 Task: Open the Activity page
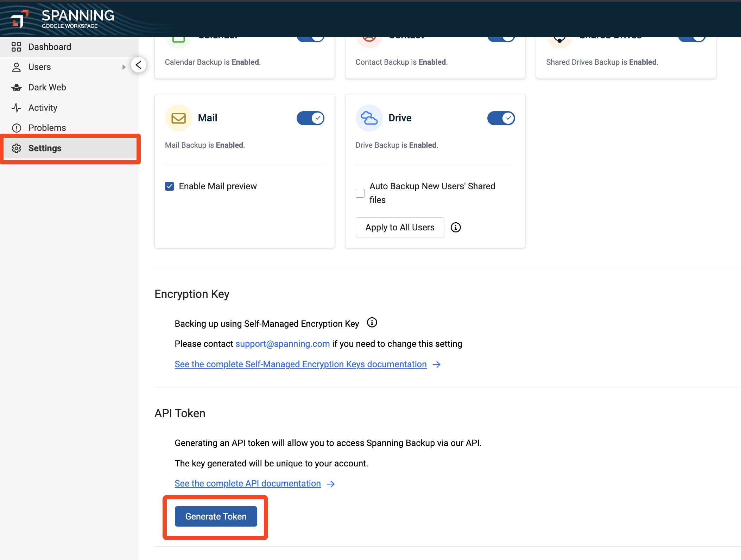pyautogui.click(x=69, y=108)
